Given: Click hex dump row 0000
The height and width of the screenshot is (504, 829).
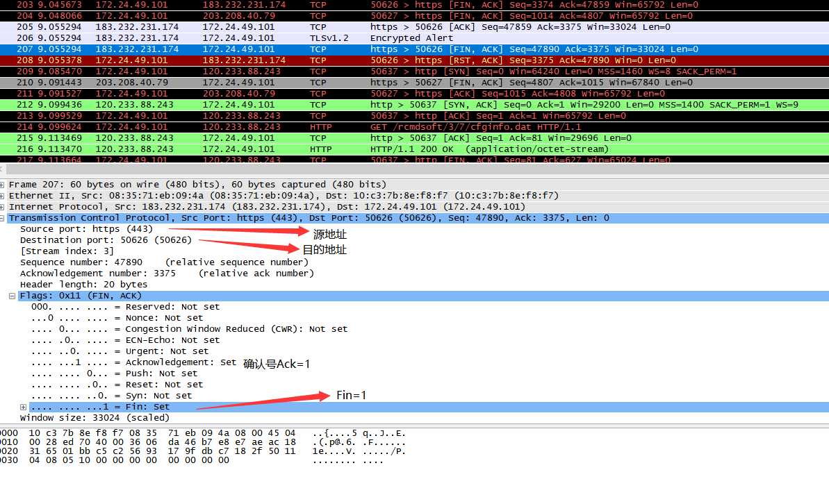Looking at the screenshot, I should [202, 433].
